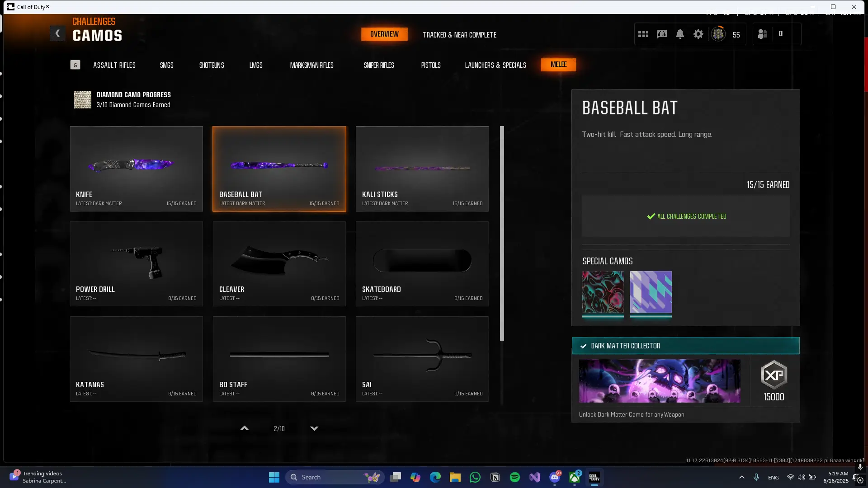Switch to the Assault Rifles tab
This screenshot has width=868, height=488.
[x=114, y=65]
